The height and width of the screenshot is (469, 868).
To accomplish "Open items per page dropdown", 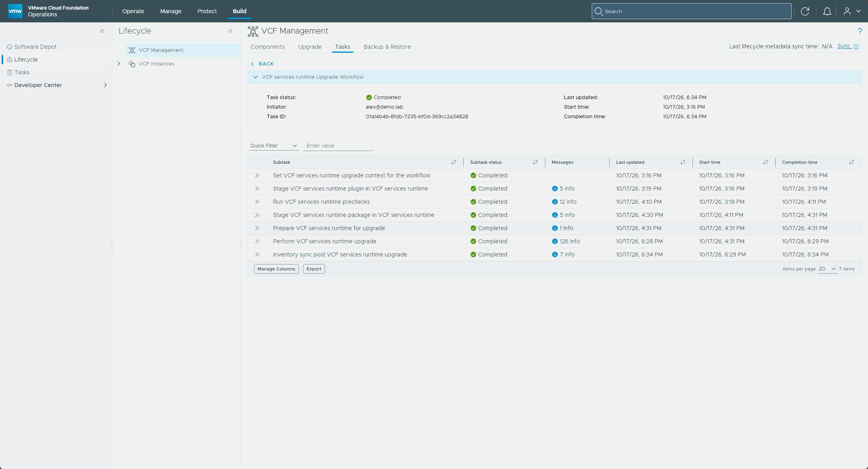I will pyautogui.click(x=827, y=269).
